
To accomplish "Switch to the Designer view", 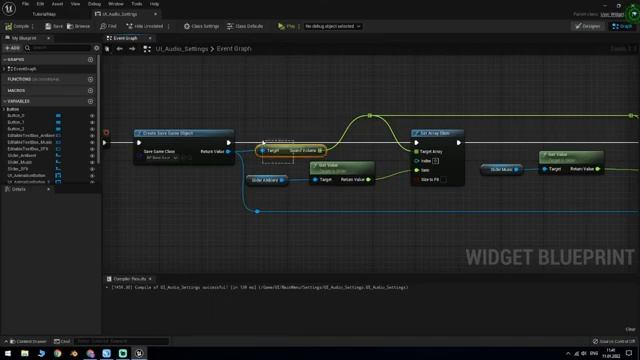I will click(587, 26).
